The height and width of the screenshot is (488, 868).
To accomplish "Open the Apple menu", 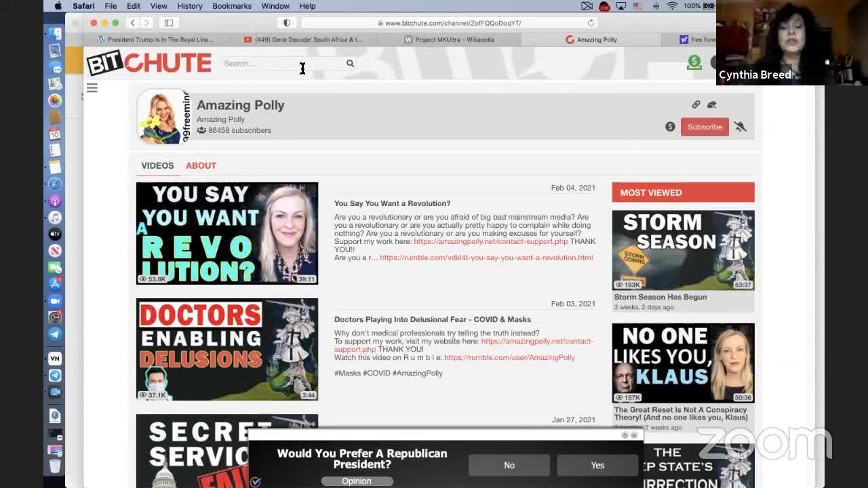I will click(58, 6).
